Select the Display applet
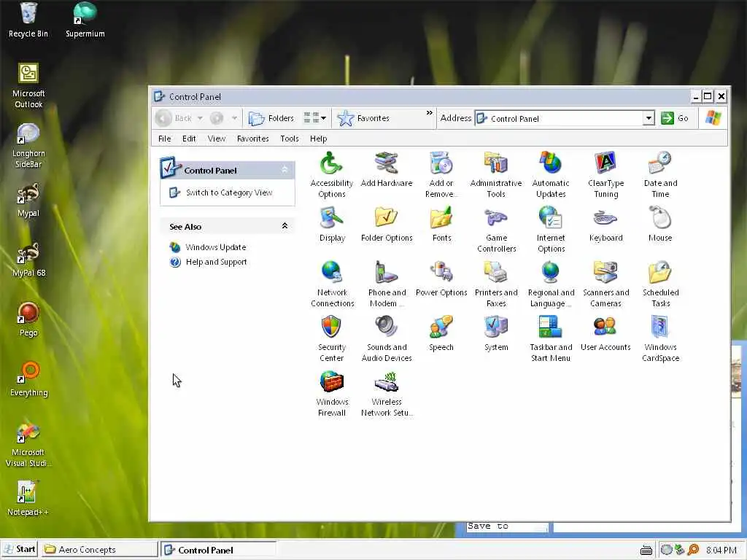Viewport: 747px width, 560px height. point(332,225)
